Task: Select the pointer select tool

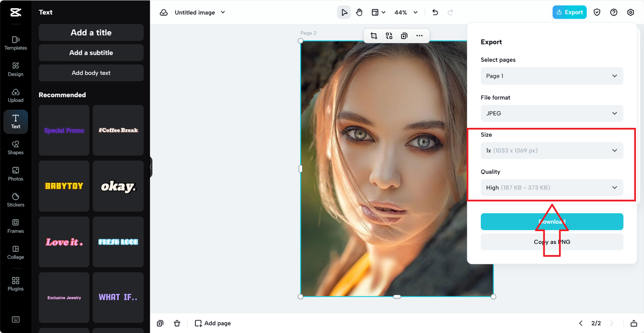Action: (x=344, y=13)
